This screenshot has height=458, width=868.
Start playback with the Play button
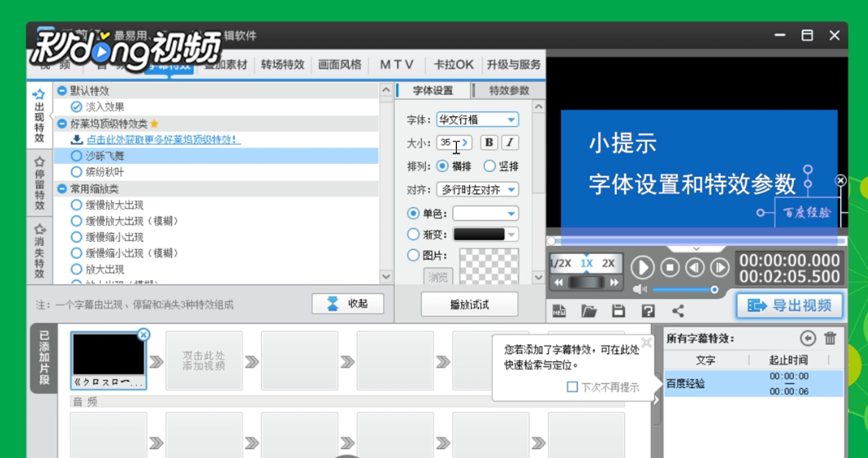pyautogui.click(x=642, y=268)
